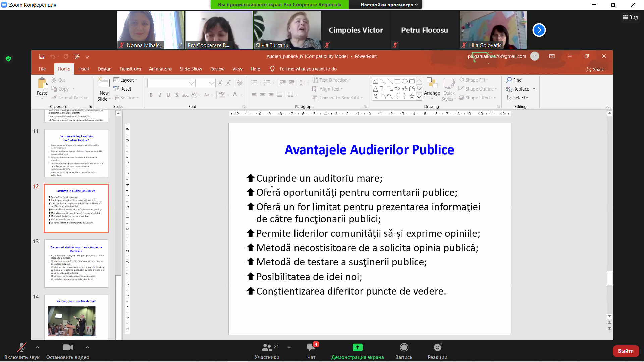
Task: Stop video with the camera toggle
Action: click(x=67, y=347)
